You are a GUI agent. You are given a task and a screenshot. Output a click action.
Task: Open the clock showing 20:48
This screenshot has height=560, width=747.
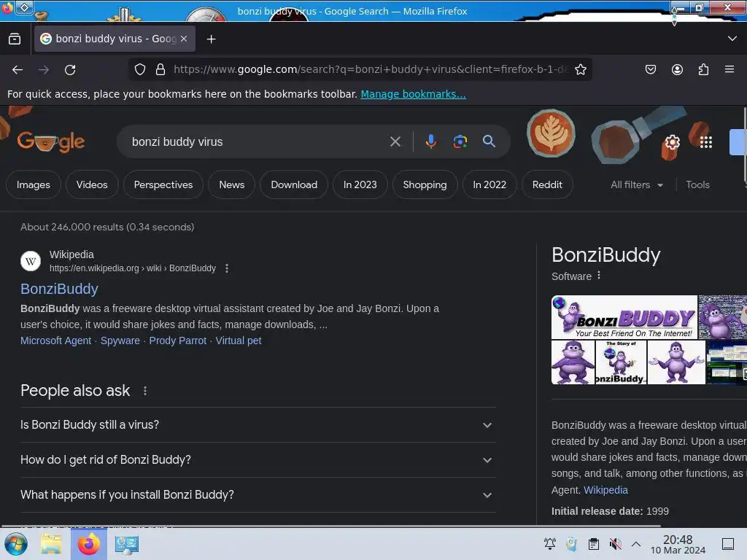678,544
